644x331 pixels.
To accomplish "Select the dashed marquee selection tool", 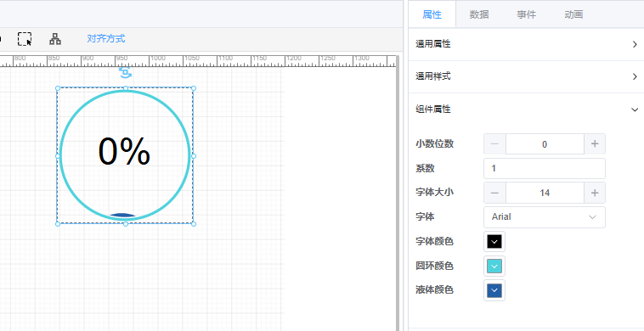I will 25,39.
